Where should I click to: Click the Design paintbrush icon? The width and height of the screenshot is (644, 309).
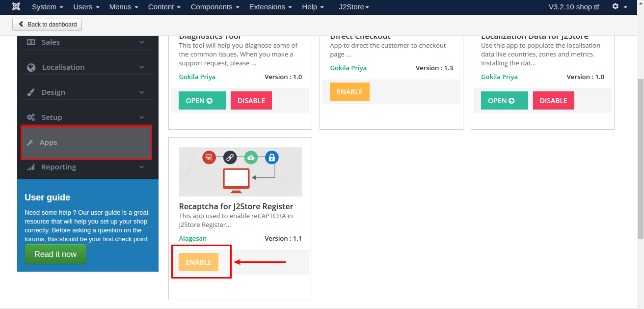tap(30, 92)
